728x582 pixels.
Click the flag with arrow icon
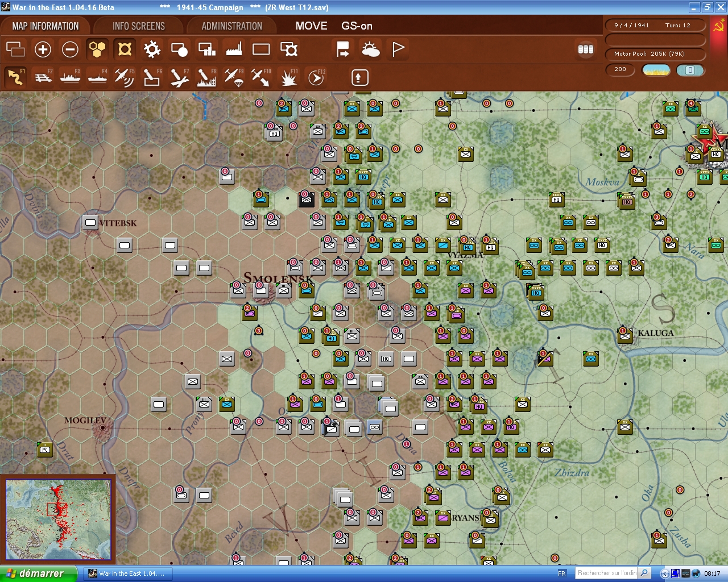click(343, 49)
